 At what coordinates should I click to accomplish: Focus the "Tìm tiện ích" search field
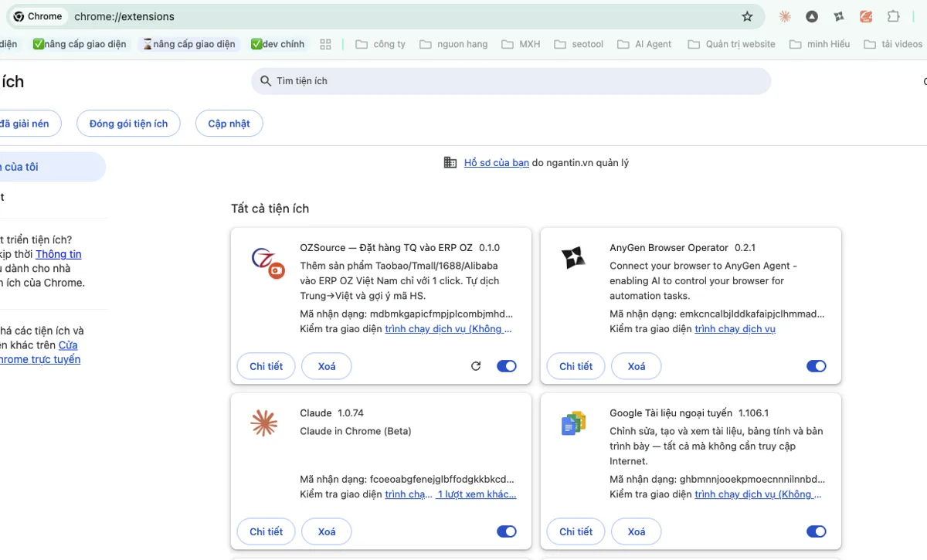tap(511, 81)
